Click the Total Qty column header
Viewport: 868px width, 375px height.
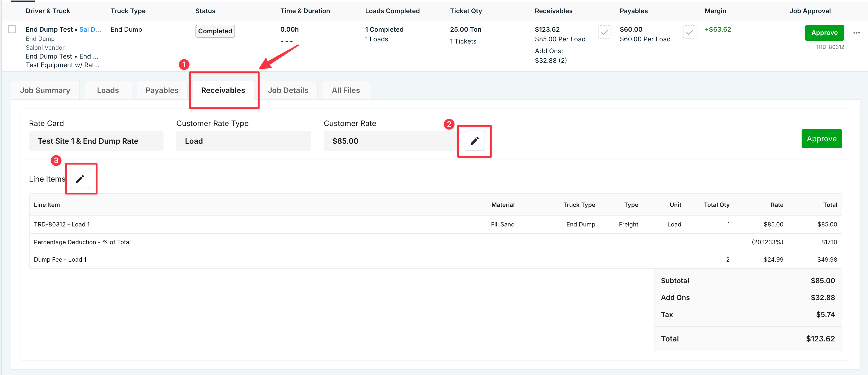click(716, 205)
